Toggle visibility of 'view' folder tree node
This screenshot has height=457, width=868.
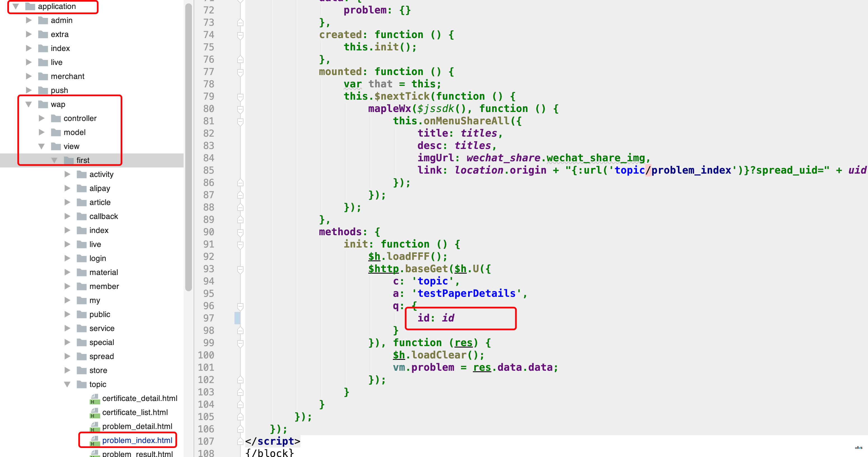click(x=43, y=146)
